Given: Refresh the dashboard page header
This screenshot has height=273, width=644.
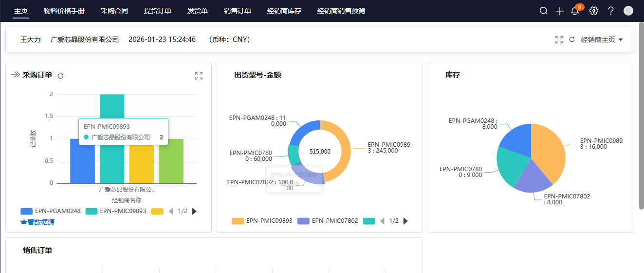Looking at the screenshot, I should point(572,39).
